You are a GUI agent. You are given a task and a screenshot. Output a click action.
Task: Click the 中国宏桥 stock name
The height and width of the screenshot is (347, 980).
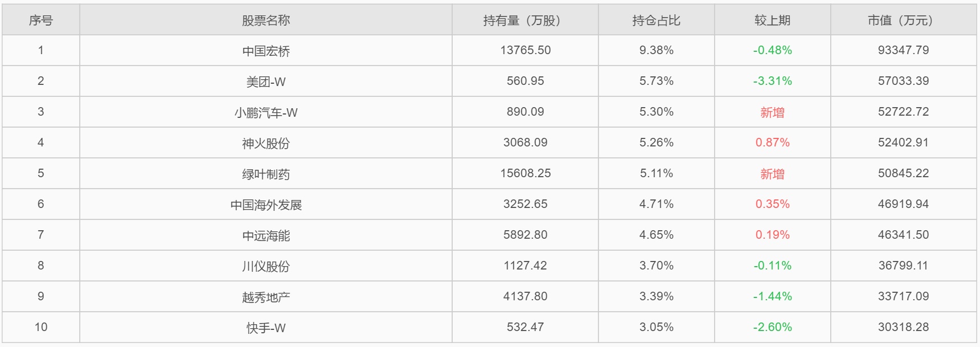266,51
